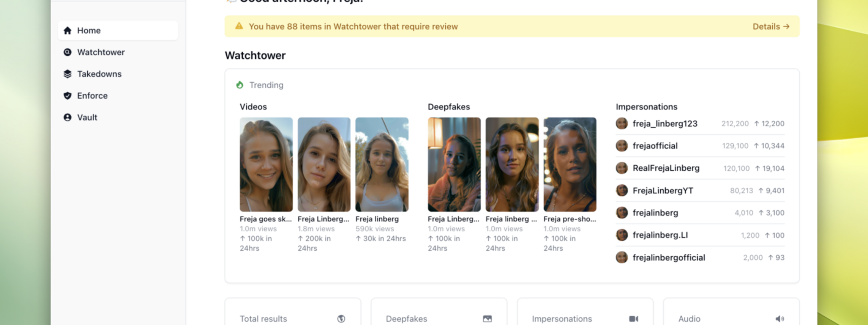Open the Takedowns menu item
The width and height of the screenshot is (868, 325).
pyautogui.click(x=99, y=74)
